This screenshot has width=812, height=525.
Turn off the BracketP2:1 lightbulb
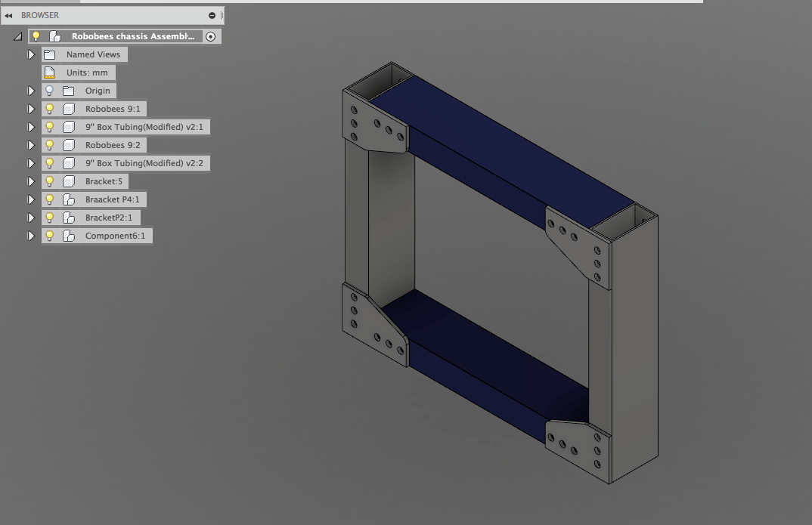pos(49,218)
